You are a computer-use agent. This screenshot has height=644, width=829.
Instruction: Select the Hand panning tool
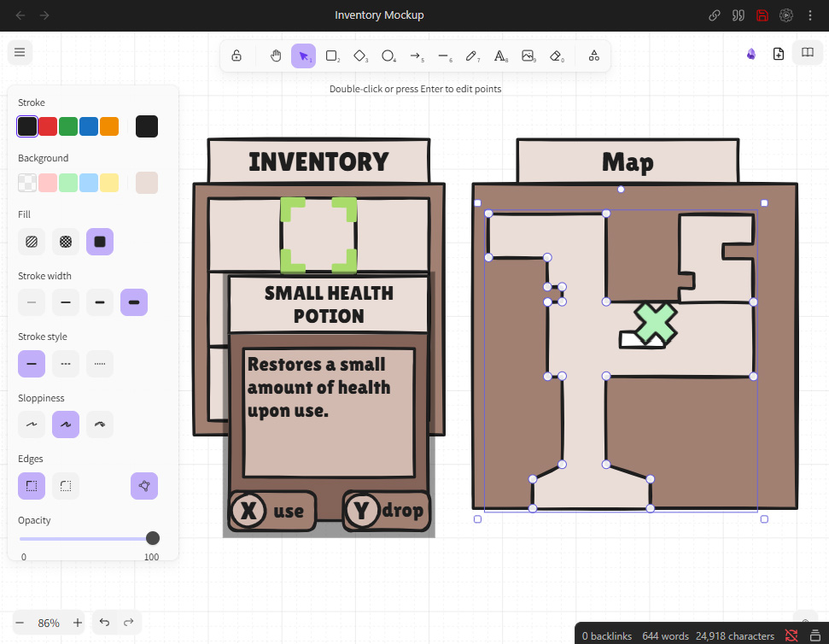pos(276,56)
